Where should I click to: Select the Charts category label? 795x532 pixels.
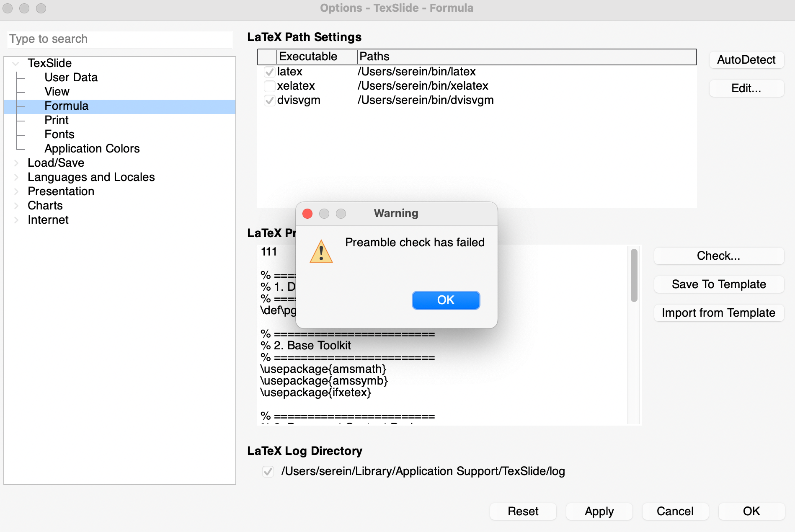pyautogui.click(x=45, y=206)
